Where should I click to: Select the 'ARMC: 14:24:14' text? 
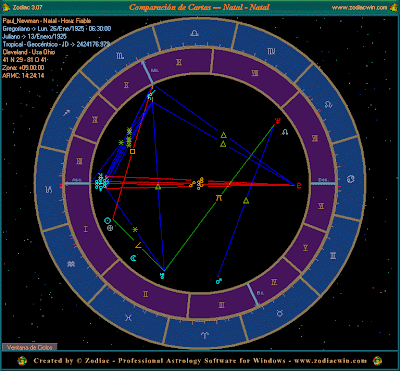[23, 76]
